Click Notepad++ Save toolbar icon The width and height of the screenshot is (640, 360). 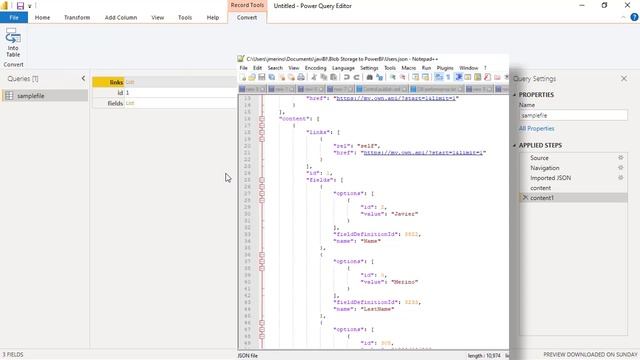(x=262, y=77)
